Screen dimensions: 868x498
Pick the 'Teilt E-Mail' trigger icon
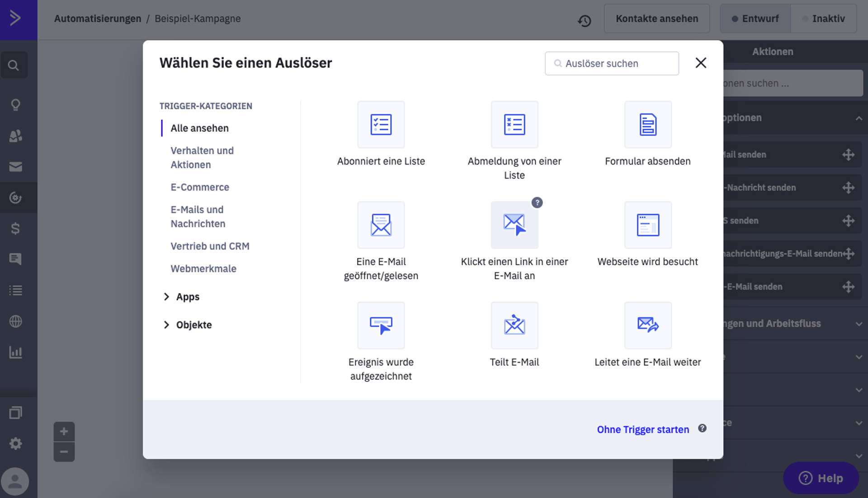514,325
